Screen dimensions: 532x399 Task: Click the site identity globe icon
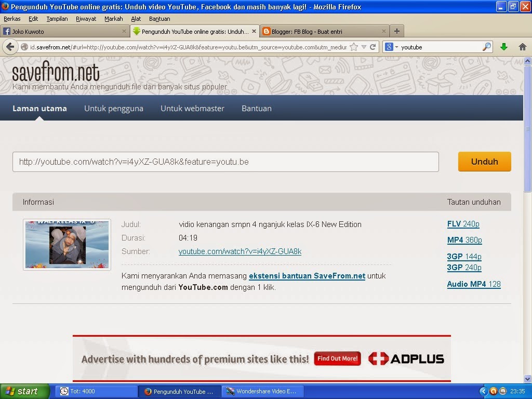(24, 47)
